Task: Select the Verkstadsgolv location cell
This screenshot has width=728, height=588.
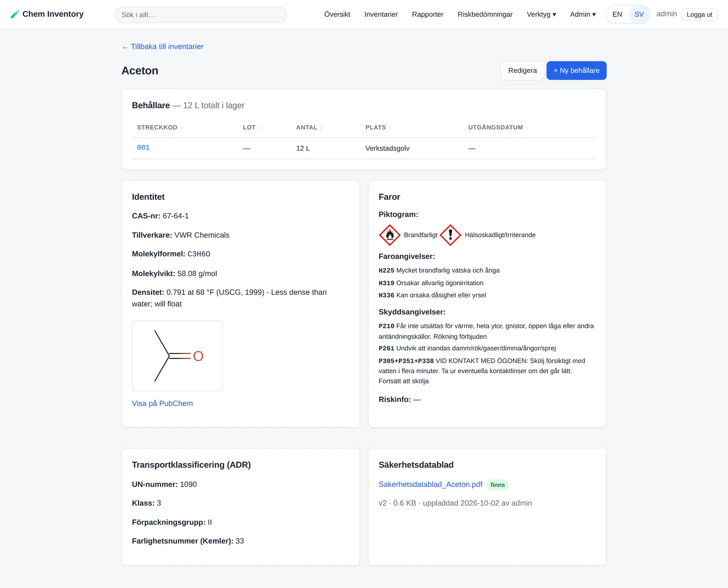Action: 387,148
